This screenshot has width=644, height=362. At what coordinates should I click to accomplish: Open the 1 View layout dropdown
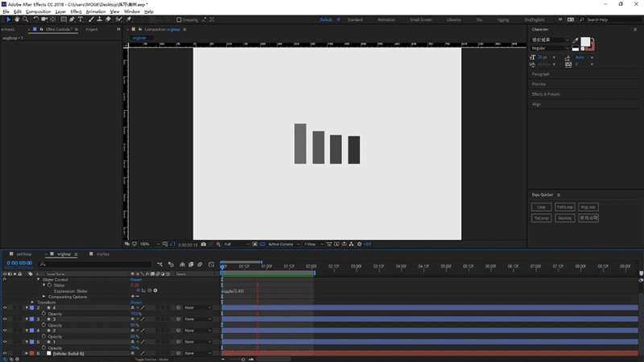(x=314, y=245)
